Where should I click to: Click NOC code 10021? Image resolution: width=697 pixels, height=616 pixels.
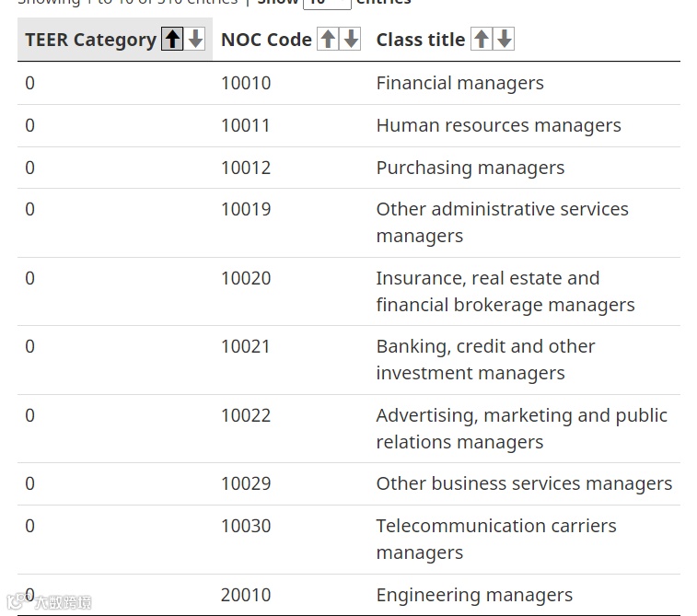coord(246,346)
